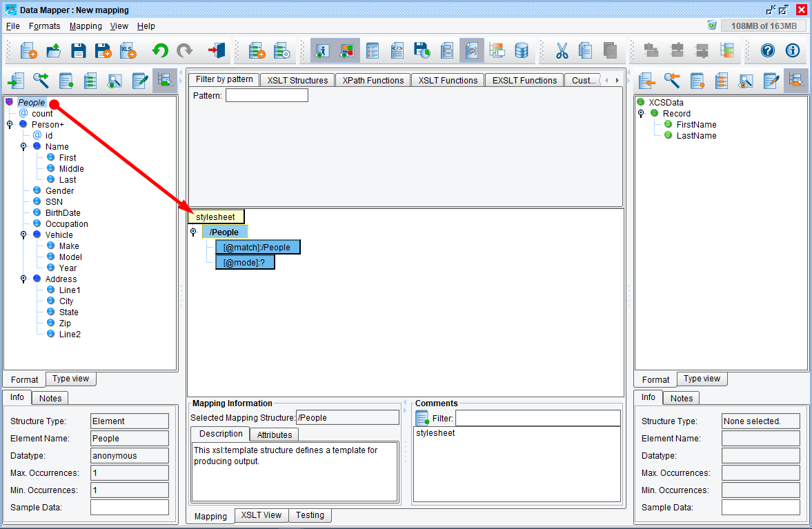This screenshot has width=812, height=529.
Task: Click the list-with-plus icon in main toolbar
Action: coord(257,51)
